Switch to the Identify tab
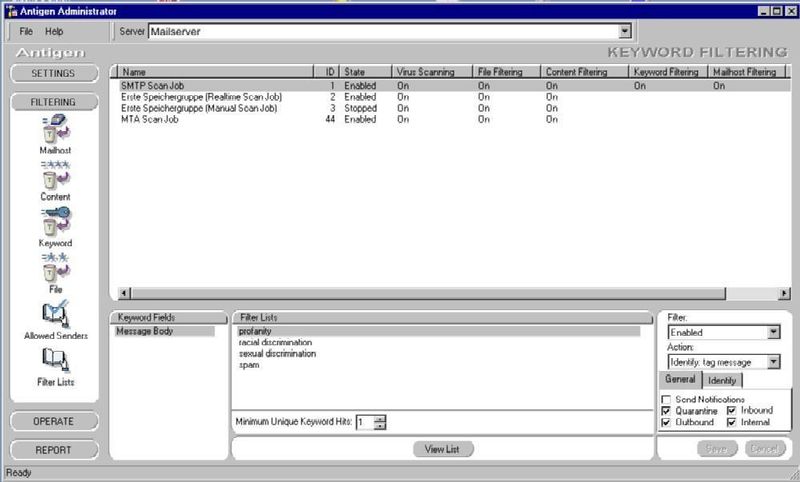The image size is (800, 482). 722,380
